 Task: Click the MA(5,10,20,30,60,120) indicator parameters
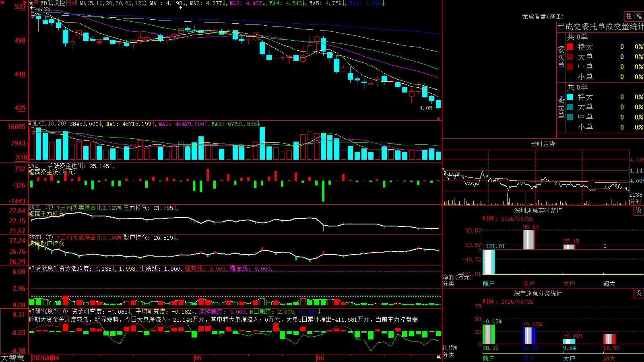point(113,3)
